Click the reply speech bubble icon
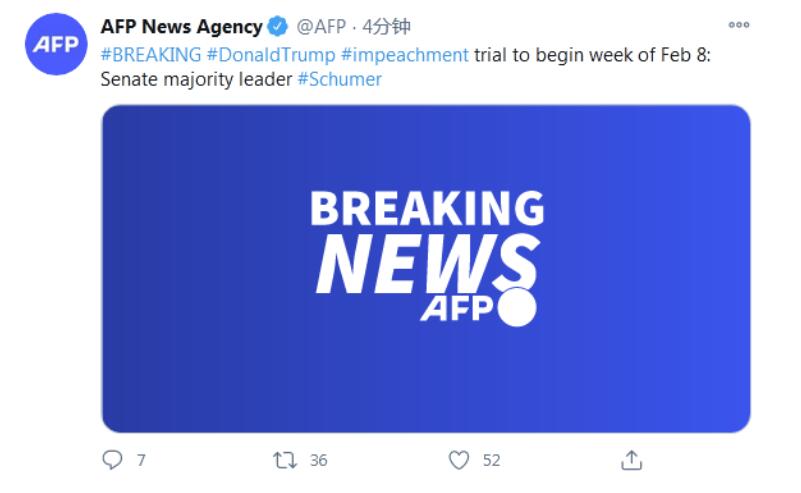This screenshot has height=493, width=801. coord(113,460)
